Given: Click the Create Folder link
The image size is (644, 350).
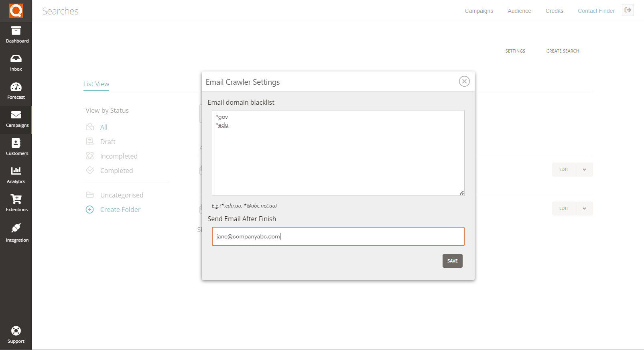Looking at the screenshot, I should [x=120, y=210].
